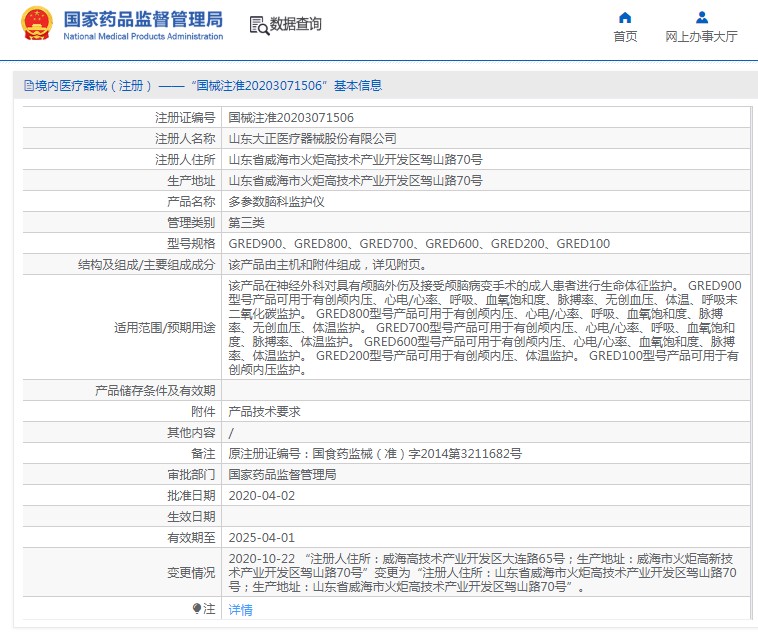
Task: Click the 生效日期 row label
Action: point(191,517)
